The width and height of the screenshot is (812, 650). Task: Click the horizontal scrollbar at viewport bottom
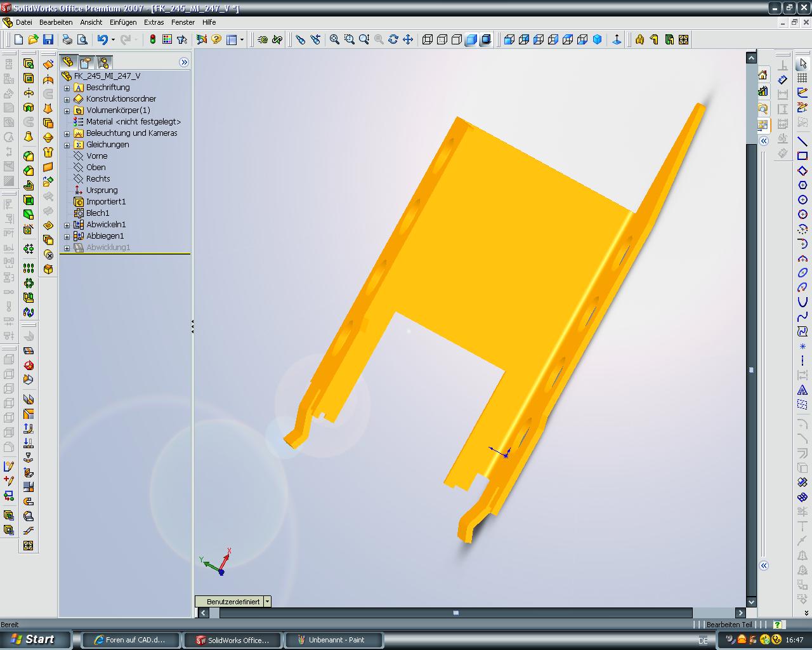[455, 613]
